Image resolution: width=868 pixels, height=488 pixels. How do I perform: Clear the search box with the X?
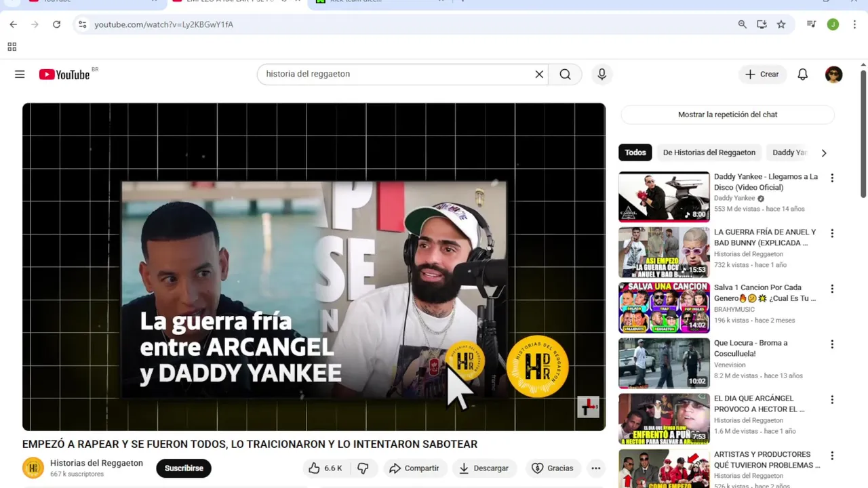pyautogui.click(x=539, y=75)
